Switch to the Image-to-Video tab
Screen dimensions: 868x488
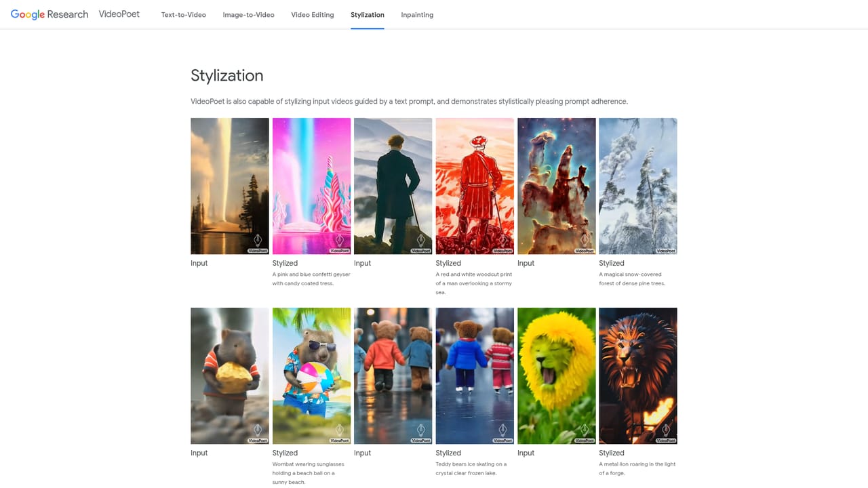click(x=249, y=15)
